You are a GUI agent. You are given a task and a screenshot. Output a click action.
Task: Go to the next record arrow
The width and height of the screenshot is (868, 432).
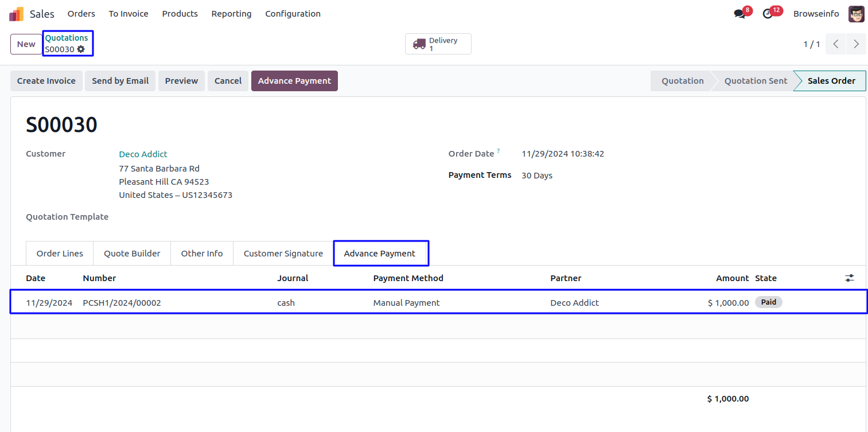coord(856,44)
